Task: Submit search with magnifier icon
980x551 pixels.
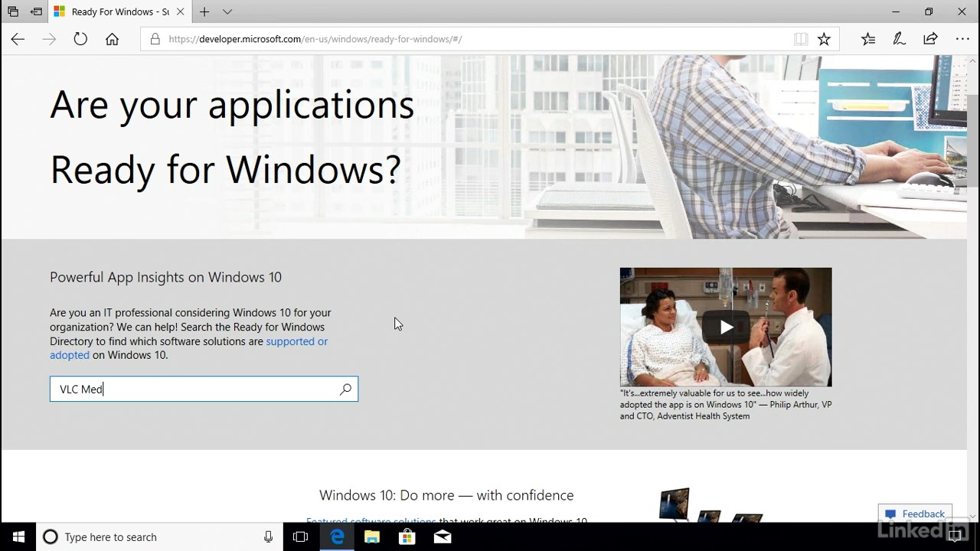Action: pos(345,389)
